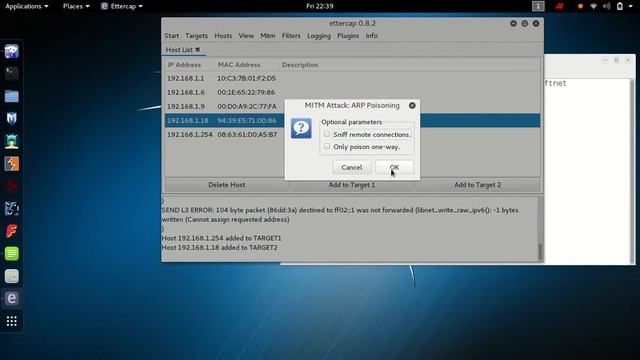Open the Wi-Fi network indicator
The height and width of the screenshot is (360, 640).
coord(593,6)
